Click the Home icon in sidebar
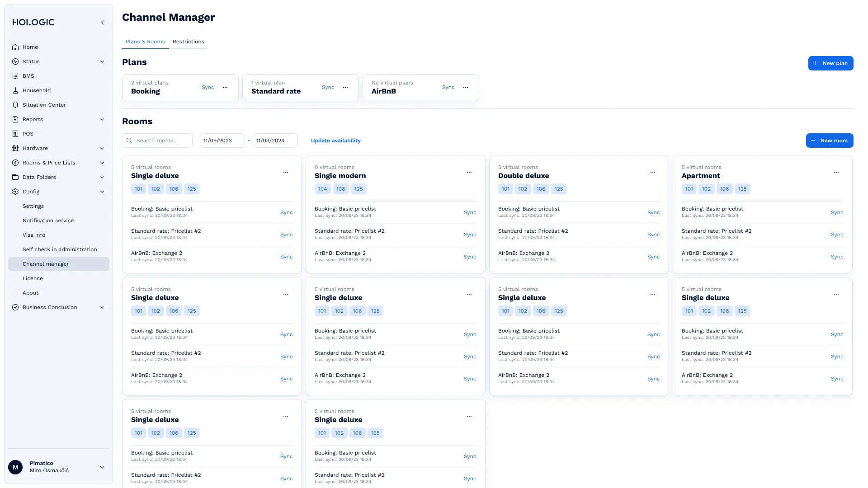Image resolution: width=868 pixels, height=488 pixels. pos(15,47)
